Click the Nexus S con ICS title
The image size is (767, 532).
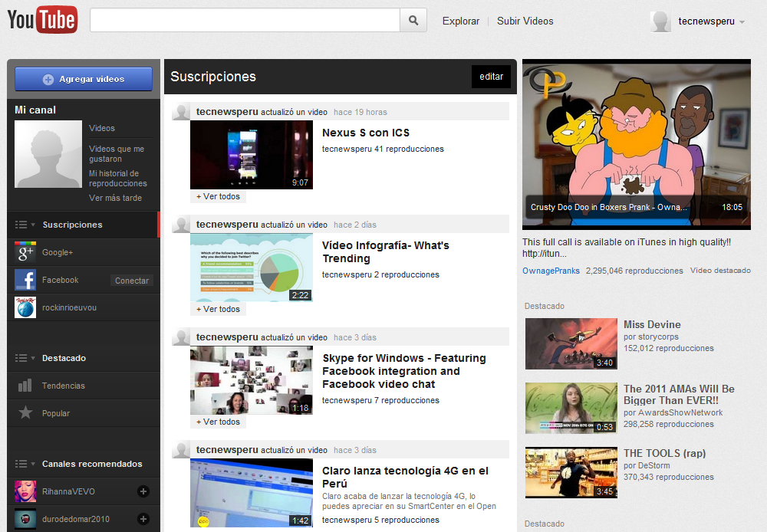[366, 133]
